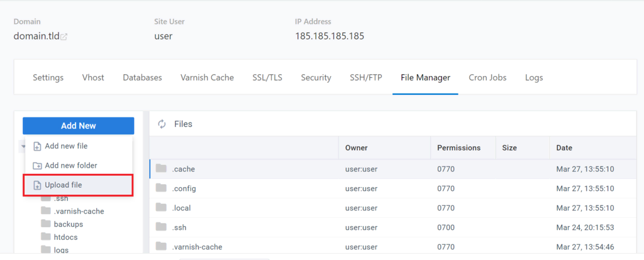Go to the SSL/TLS tab
This screenshot has height=260, width=644.
(x=267, y=78)
